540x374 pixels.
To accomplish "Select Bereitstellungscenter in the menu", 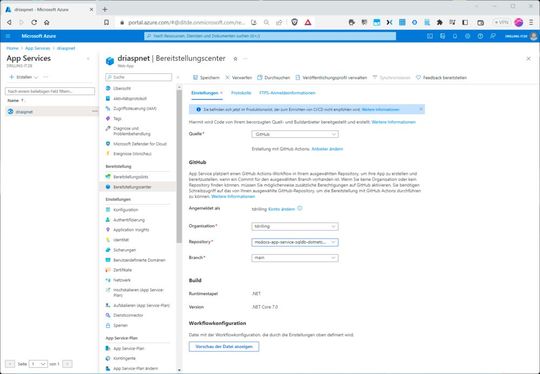I will pos(132,187).
